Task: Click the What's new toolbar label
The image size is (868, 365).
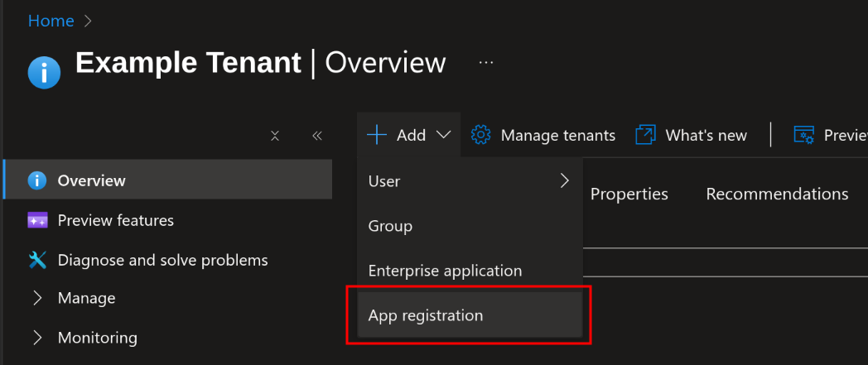Action: click(706, 135)
